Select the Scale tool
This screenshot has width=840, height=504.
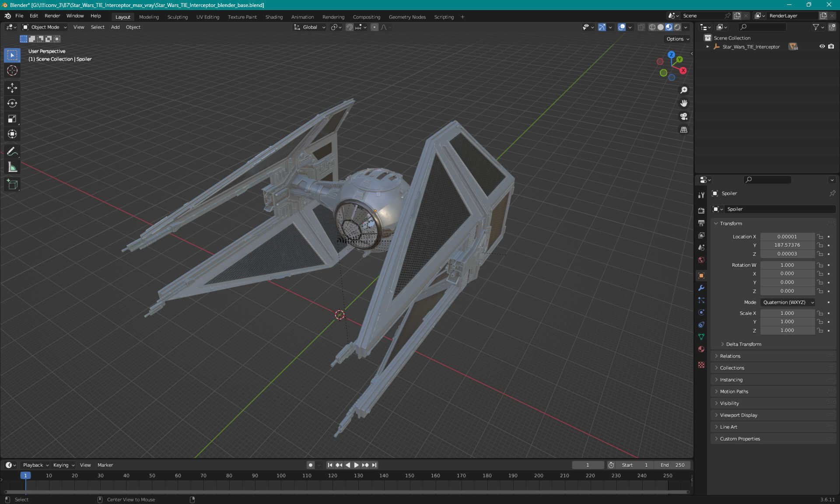coord(12,119)
